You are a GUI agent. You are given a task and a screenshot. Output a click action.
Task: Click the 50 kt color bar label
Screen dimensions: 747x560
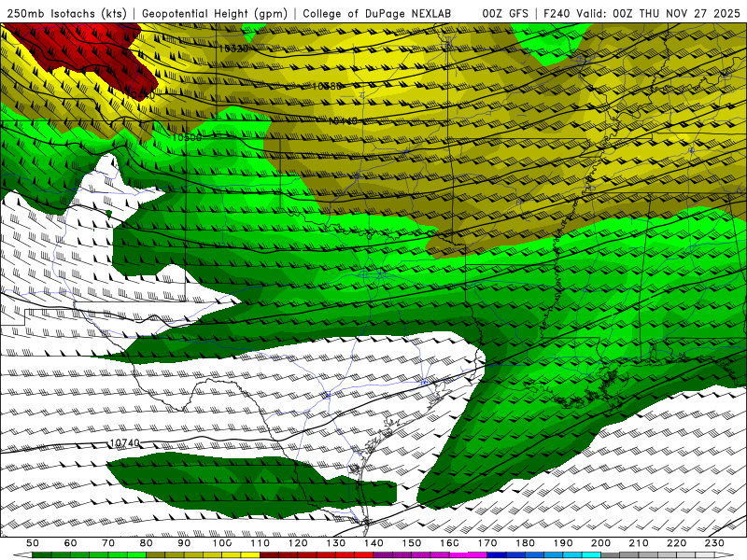pyautogui.click(x=32, y=543)
